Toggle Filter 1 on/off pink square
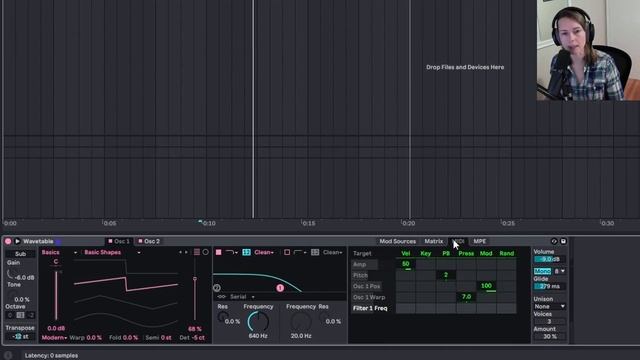 [x=218, y=252]
